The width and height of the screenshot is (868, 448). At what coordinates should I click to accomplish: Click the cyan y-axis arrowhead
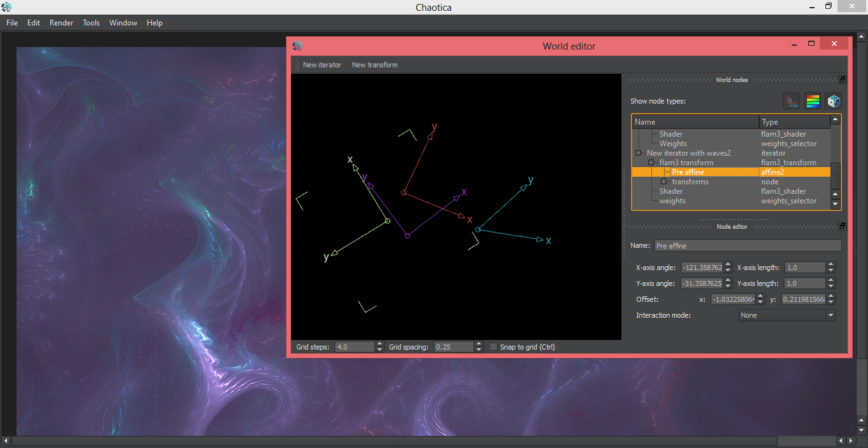point(524,187)
